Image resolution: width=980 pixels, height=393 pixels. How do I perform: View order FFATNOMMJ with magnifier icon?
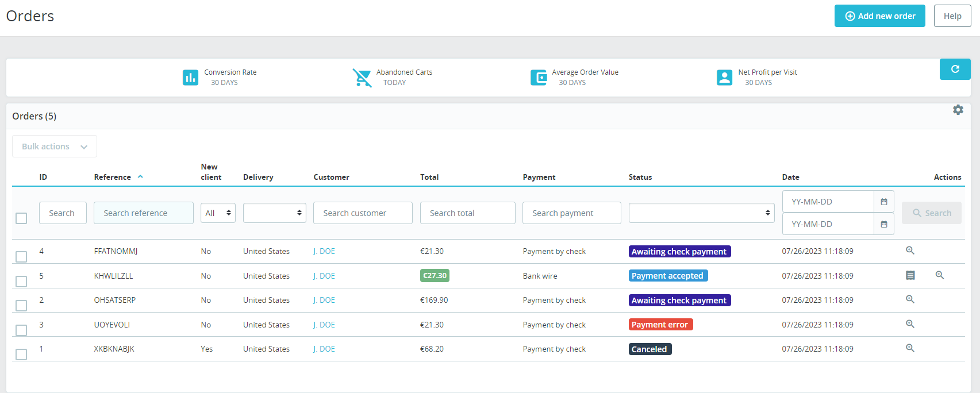click(x=910, y=251)
